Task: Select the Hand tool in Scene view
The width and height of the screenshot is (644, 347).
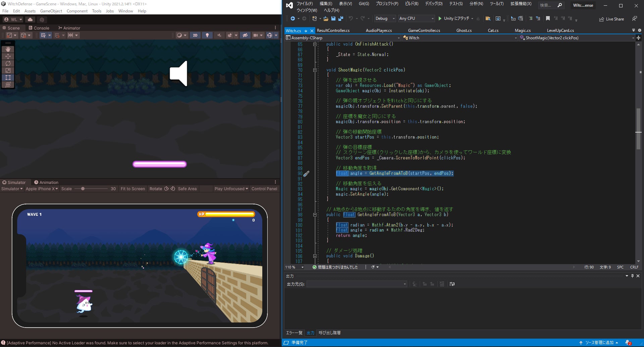Action: (x=8, y=49)
